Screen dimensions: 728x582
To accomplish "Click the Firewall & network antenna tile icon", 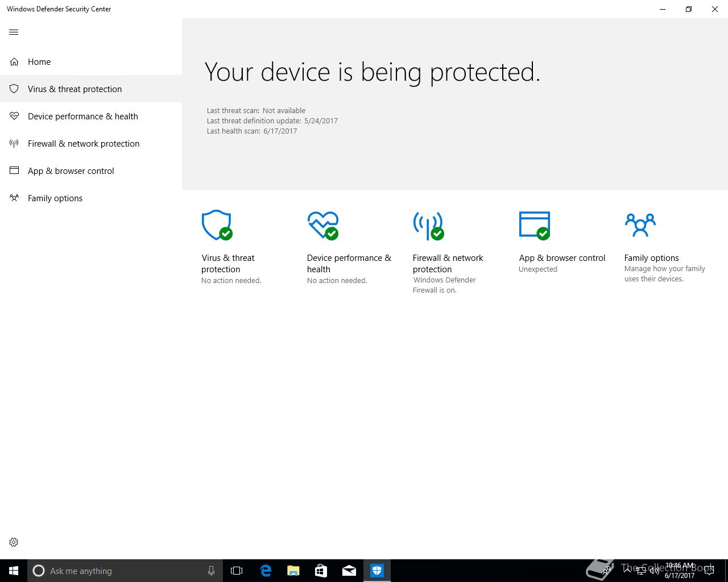I will 429,226.
